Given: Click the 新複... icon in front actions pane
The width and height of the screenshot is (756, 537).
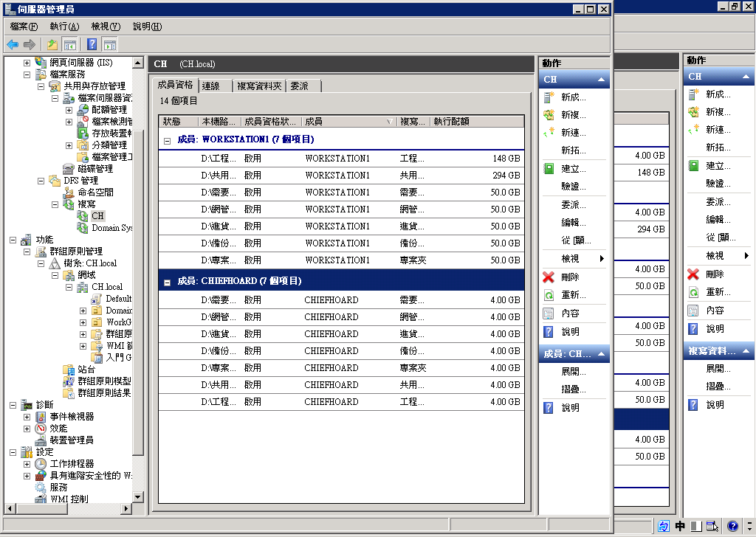Looking at the screenshot, I should [x=549, y=115].
